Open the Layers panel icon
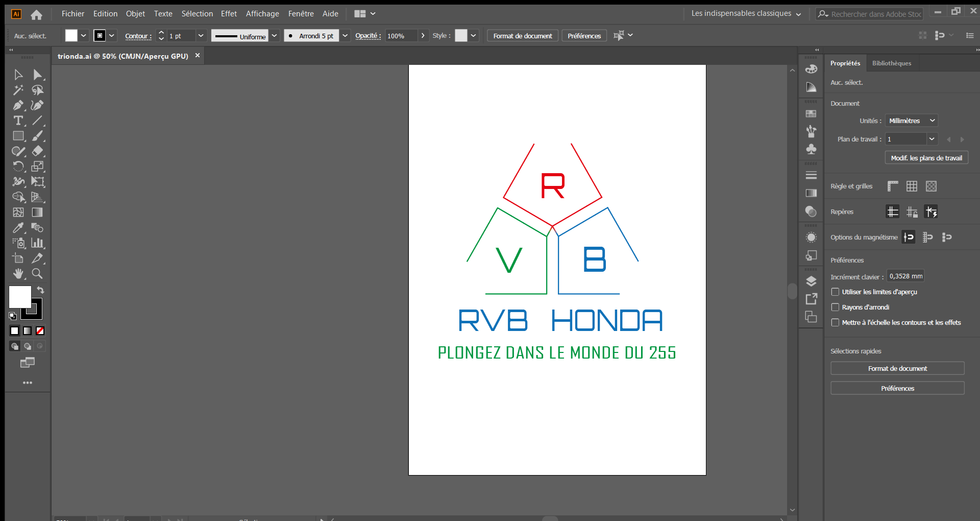The width and height of the screenshot is (980, 521). click(811, 281)
